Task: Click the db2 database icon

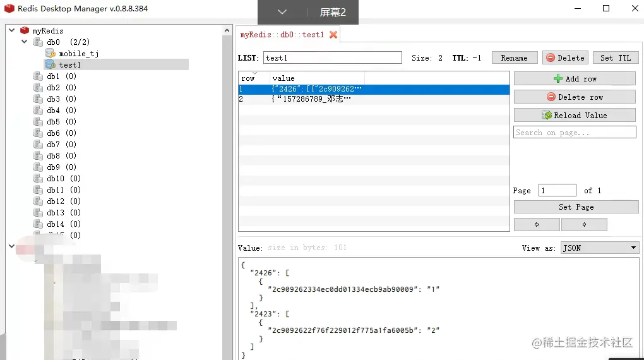Action: pyautogui.click(x=38, y=88)
